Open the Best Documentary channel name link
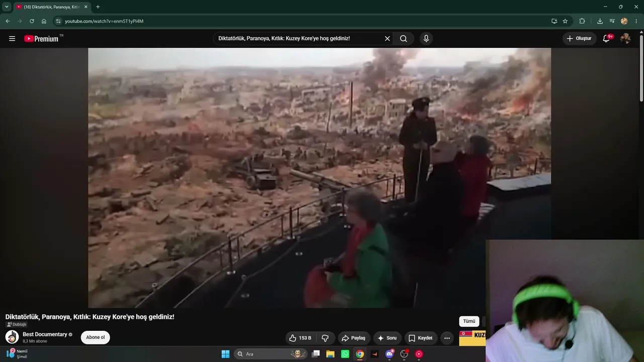This screenshot has height=362, width=644. pos(45,334)
